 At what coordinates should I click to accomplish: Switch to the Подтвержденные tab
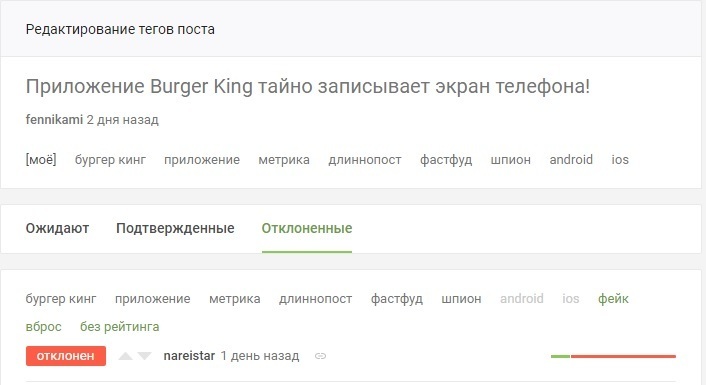click(x=175, y=228)
